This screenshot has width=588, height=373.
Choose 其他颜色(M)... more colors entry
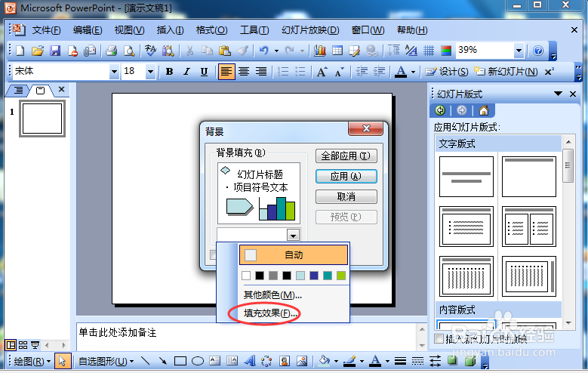click(x=272, y=295)
